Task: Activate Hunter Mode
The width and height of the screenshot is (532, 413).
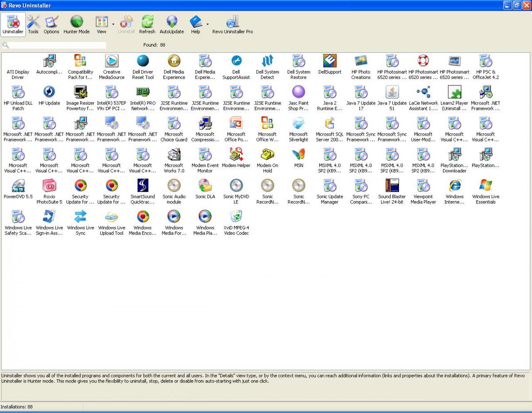Action: click(77, 24)
